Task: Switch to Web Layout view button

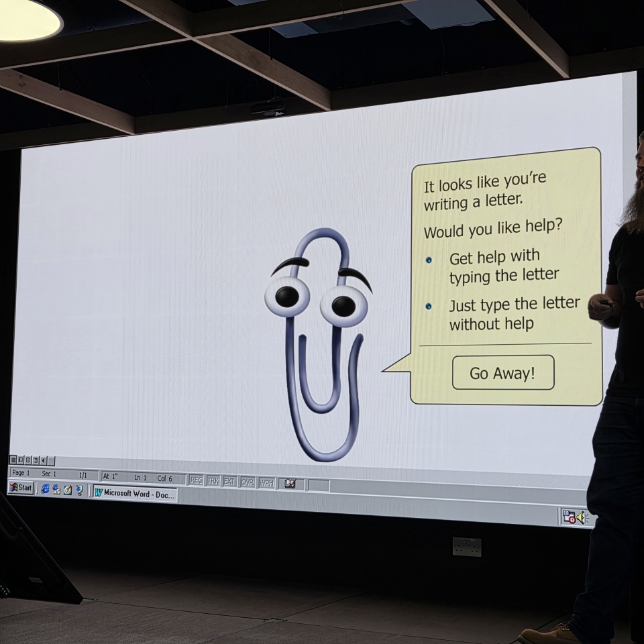Action: click(x=21, y=460)
